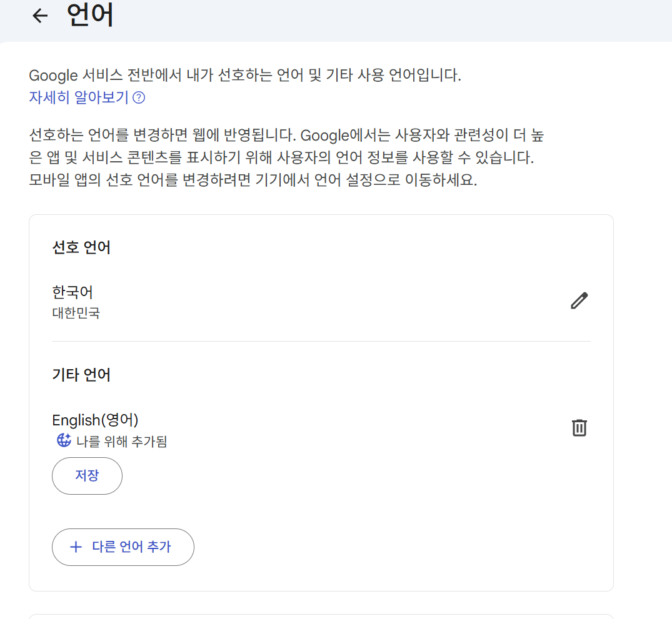Click the globe sparkle icon under English(영어)
Image resolution: width=672 pixels, height=619 pixels.
(64, 441)
